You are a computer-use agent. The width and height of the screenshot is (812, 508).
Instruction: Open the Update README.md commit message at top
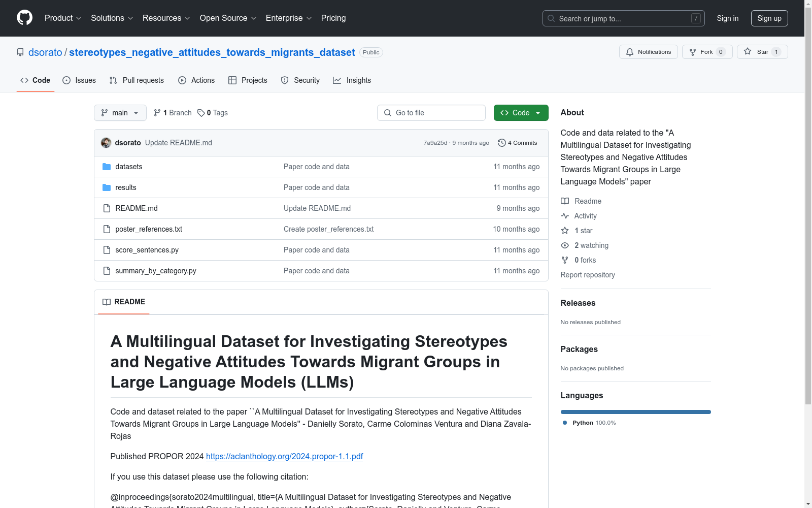point(179,143)
